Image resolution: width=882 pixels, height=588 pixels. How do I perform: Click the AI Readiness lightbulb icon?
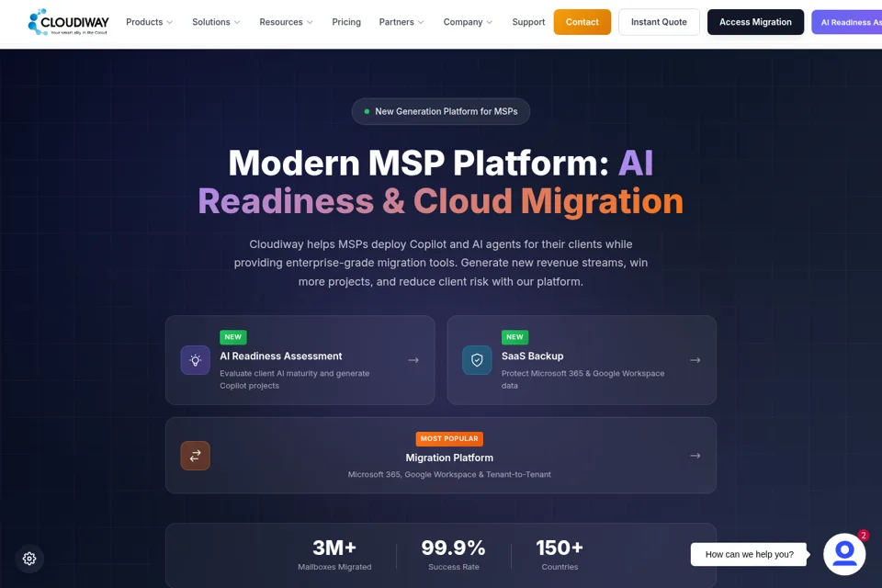tap(195, 360)
